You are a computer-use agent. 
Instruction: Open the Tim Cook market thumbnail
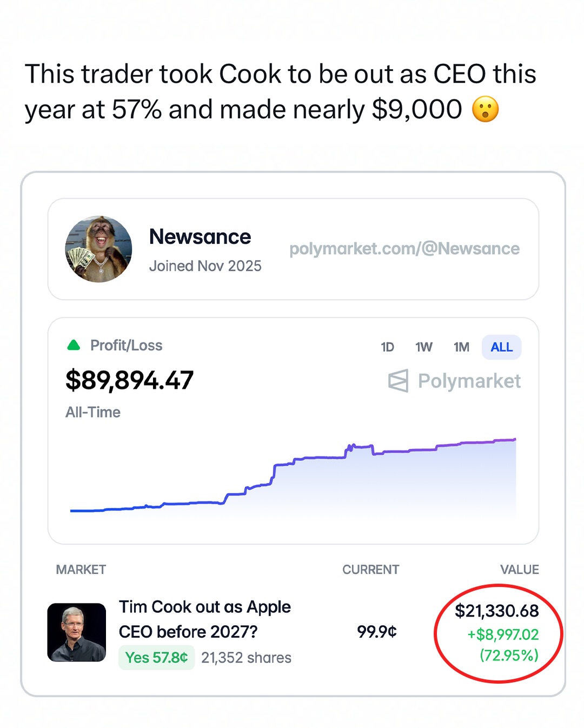pyautogui.click(x=77, y=632)
